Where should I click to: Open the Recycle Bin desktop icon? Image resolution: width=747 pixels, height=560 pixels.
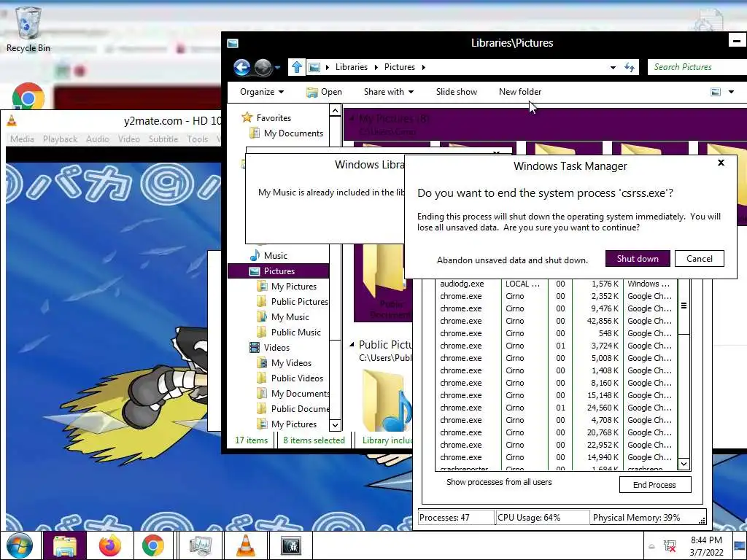tap(28, 28)
